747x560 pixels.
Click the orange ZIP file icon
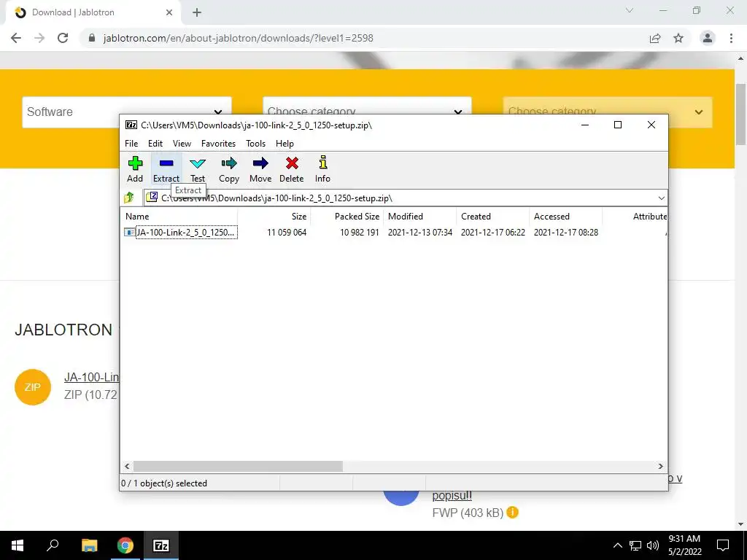pyautogui.click(x=32, y=387)
